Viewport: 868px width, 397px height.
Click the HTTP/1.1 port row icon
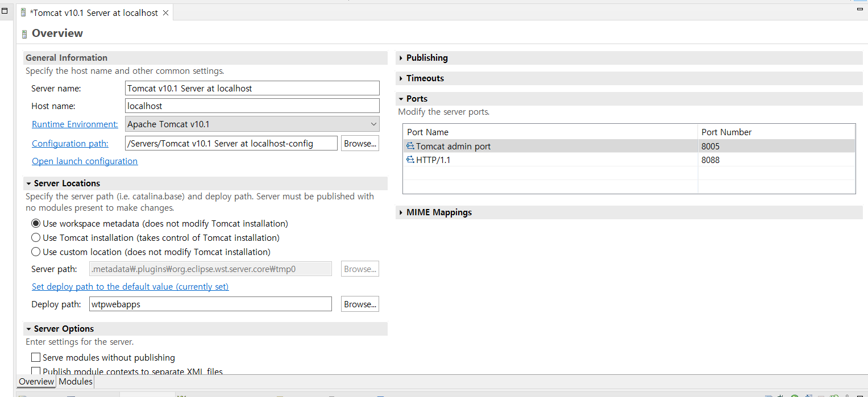coord(410,160)
